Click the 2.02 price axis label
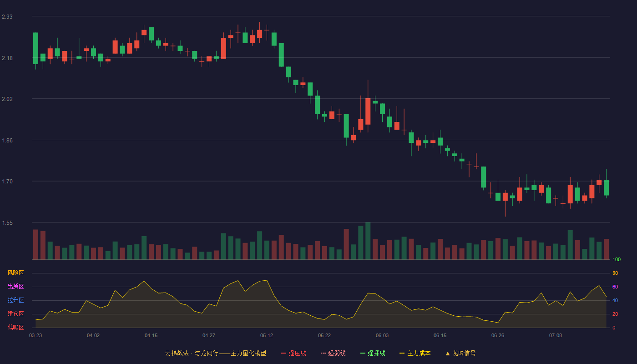637x364 pixels. tap(7, 99)
